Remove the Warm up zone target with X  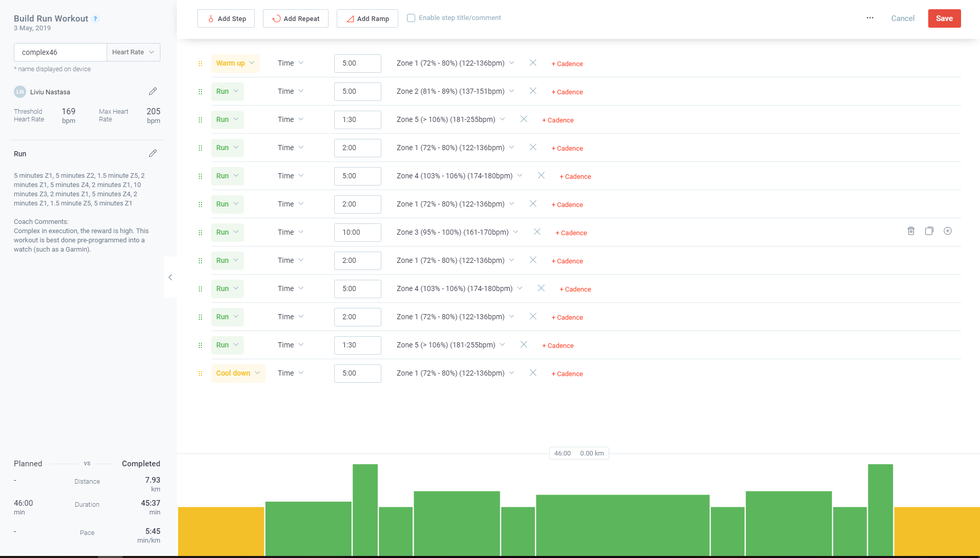(533, 63)
